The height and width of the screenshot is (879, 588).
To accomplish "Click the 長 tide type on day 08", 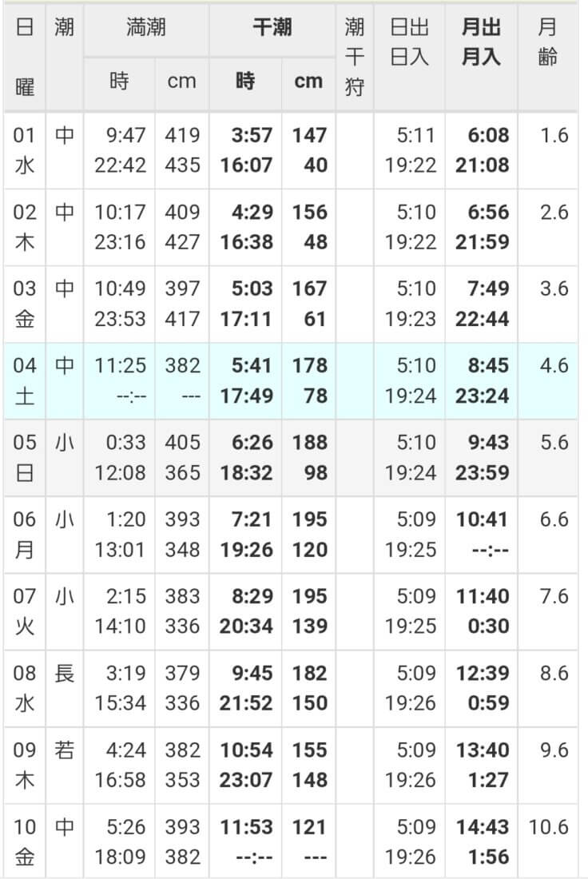I will (65, 673).
